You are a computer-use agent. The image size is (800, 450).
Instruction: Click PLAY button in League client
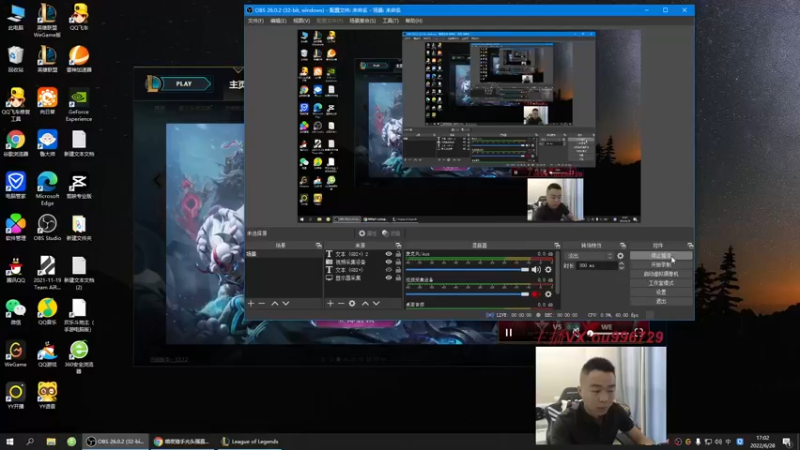click(x=185, y=84)
